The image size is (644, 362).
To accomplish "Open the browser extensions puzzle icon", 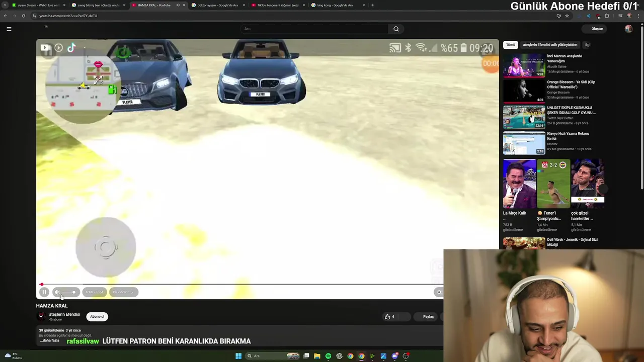I will [x=607, y=16].
